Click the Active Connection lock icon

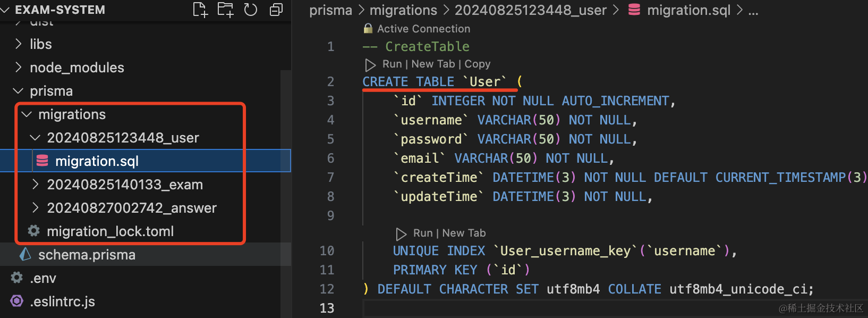click(368, 29)
